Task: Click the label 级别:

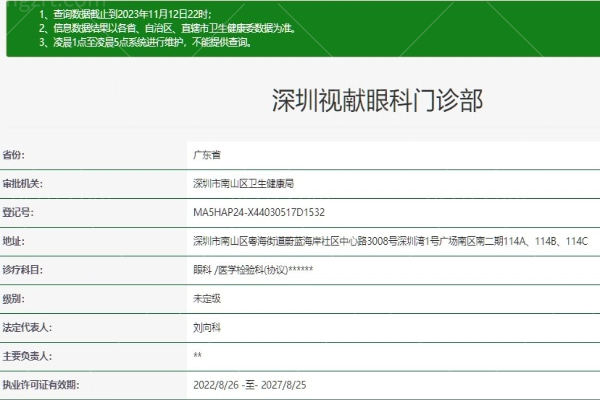Action: pyautogui.click(x=13, y=299)
